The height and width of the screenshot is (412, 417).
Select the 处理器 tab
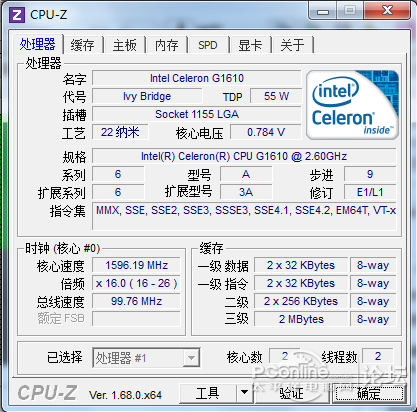pyautogui.click(x=37, y=44)
